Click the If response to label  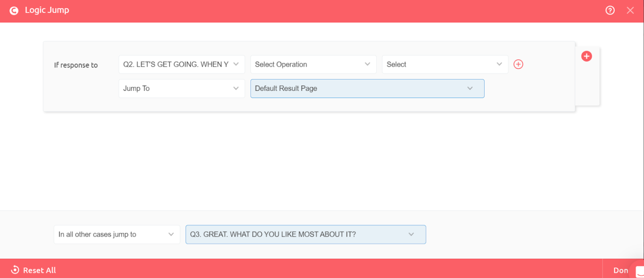click(76, 65)
